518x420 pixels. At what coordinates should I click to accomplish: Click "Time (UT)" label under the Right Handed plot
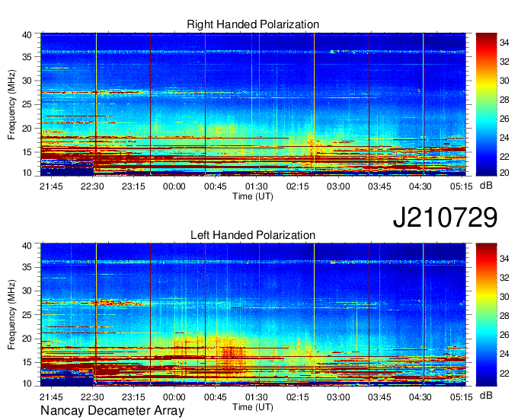tap(253, 196)
